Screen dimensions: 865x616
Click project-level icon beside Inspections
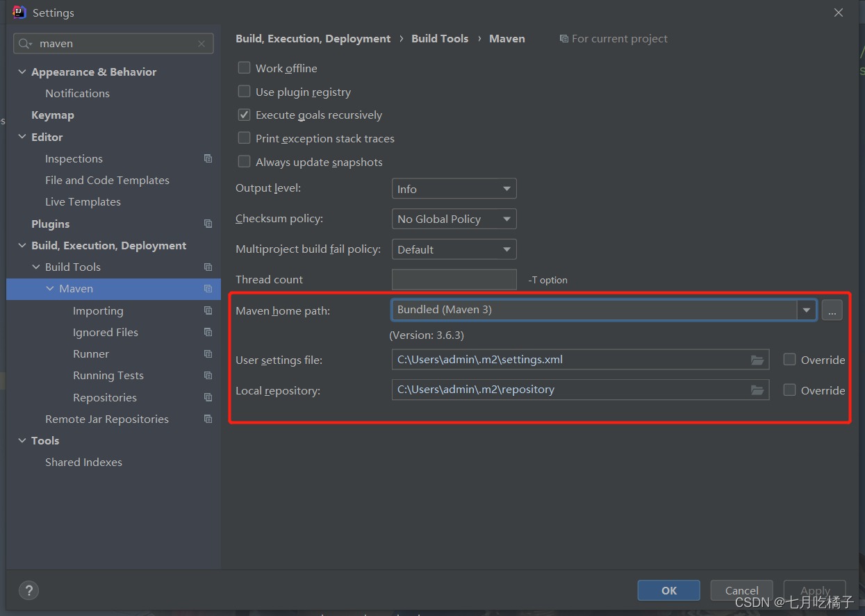coord(208,158)
